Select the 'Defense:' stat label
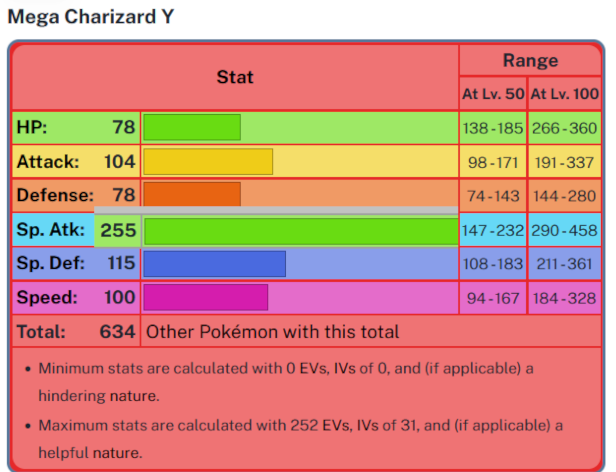 pyautogui.click(x=55, y=195)
